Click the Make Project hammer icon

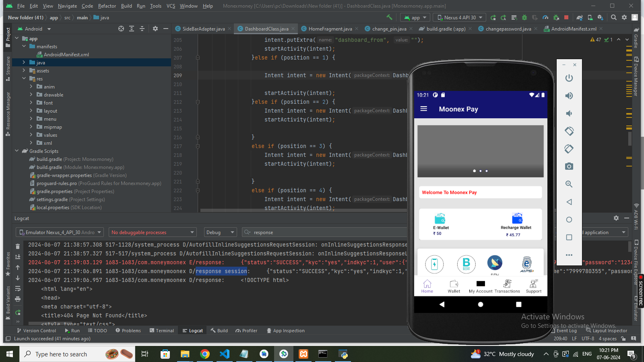[389, 17]
